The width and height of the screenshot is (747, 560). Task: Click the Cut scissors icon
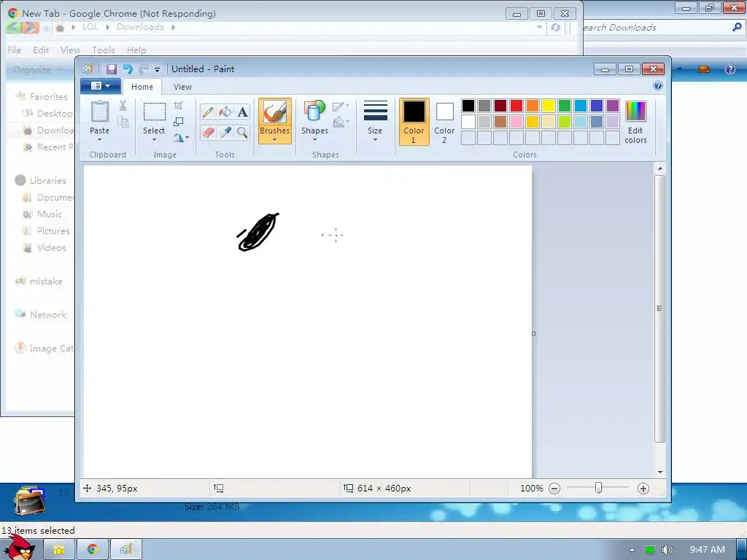123,106
